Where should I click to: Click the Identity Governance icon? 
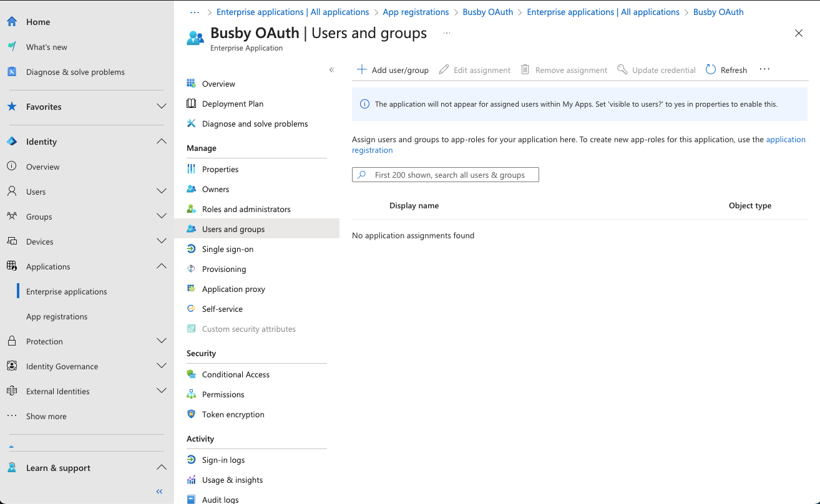tap(12, 366)
